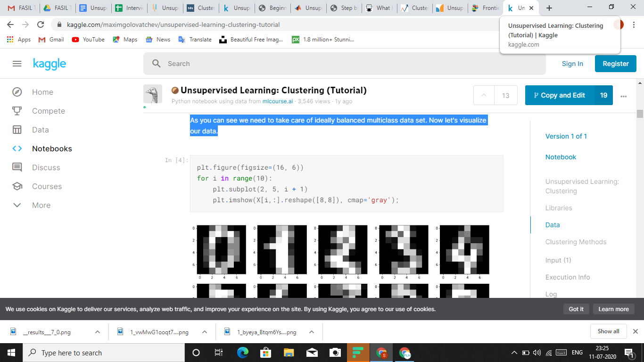
Task: Open the Kaggle Home sidebar item
Action: 42,92
